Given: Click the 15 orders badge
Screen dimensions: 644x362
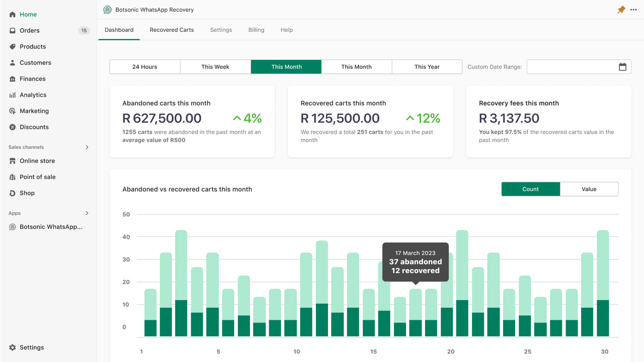Looking at the screenshot, I should click(84, 31).
